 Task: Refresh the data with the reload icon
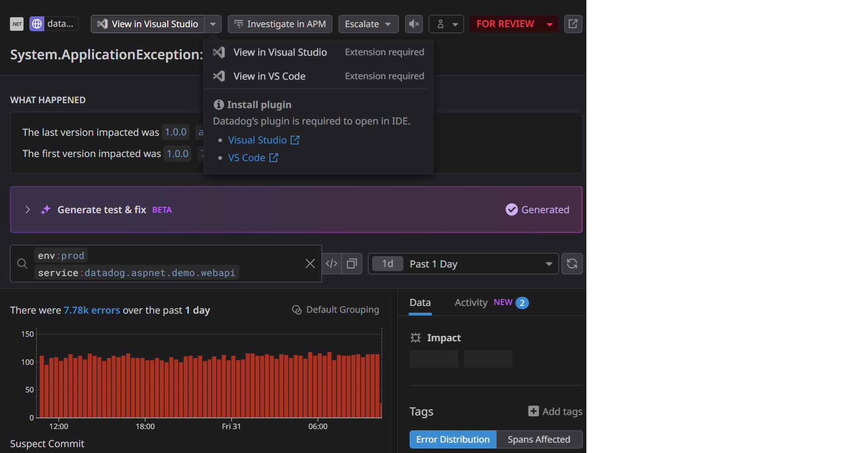pyautogui.click(x=572, y=263)
